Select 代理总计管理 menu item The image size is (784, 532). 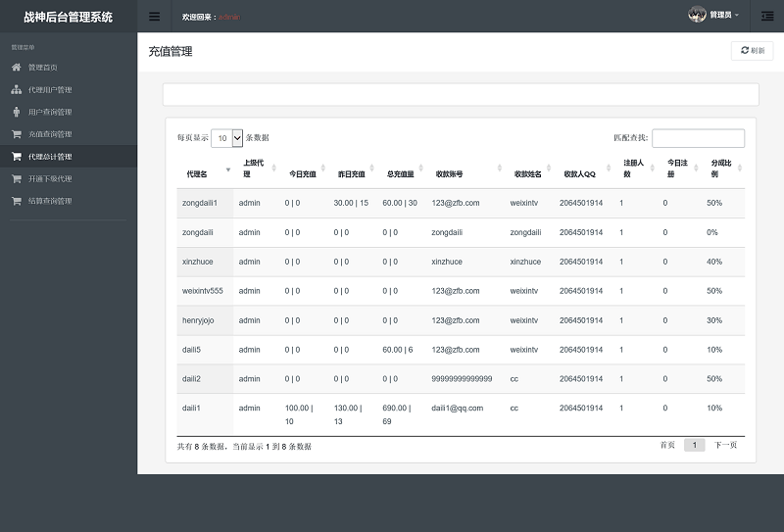[69, 157]
